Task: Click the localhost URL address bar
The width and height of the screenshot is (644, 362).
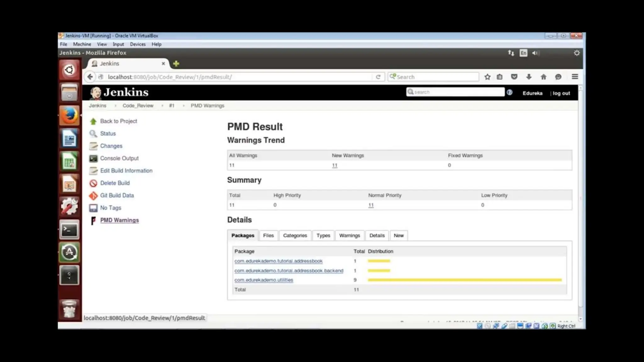Action: (234, 77)
